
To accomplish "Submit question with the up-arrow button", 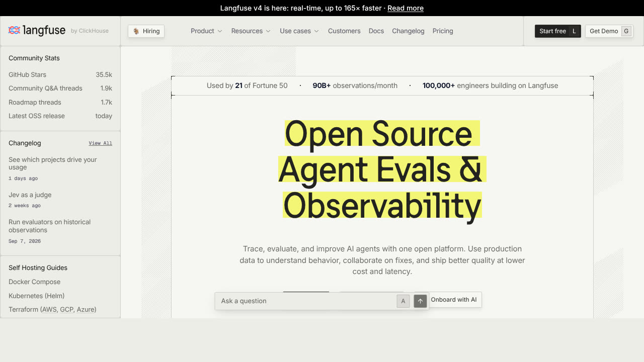I will [x=420, y=301].
